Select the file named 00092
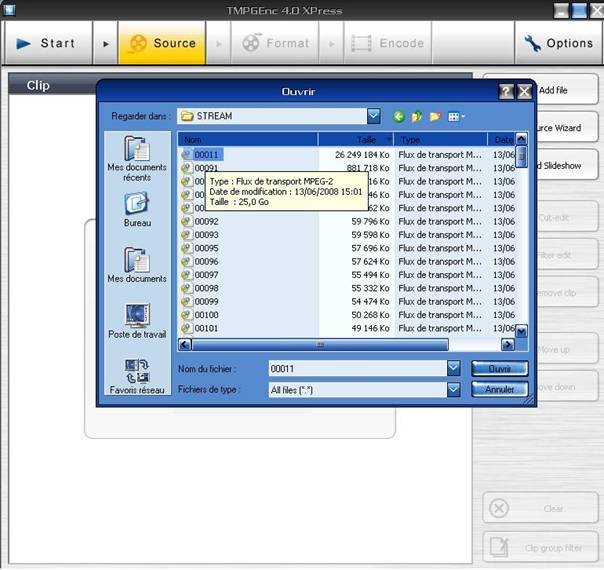The height and width of the screenshot is (570, 604). (206, 221)
